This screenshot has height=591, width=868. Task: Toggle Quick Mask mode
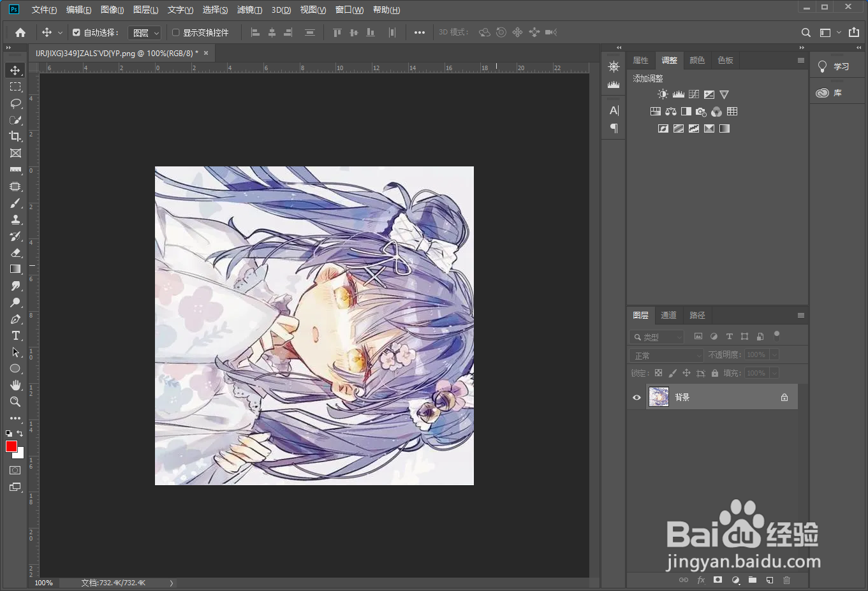pos(15,471)
